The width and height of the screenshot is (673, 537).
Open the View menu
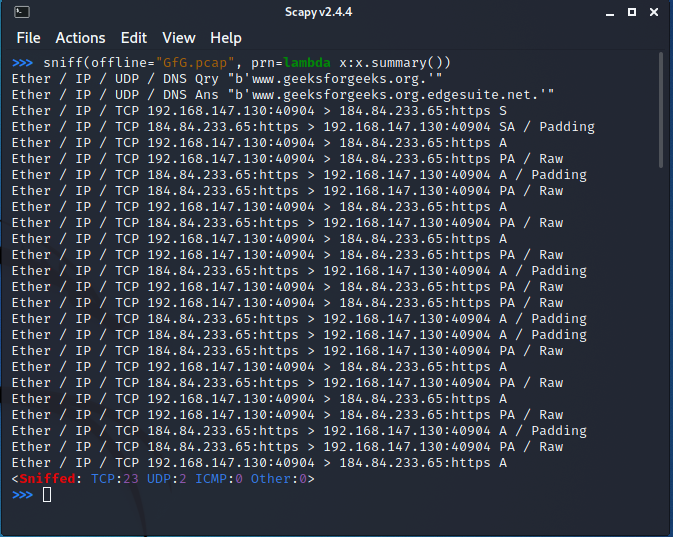[178, 38]
